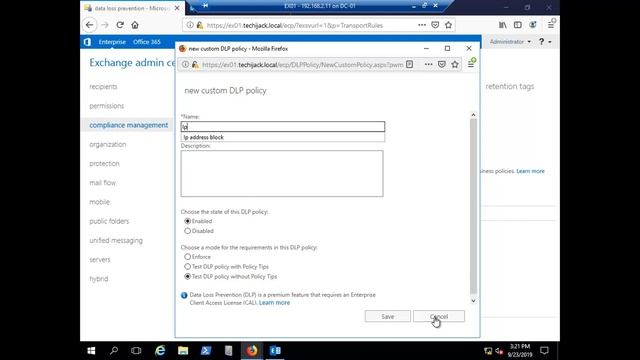Open Learn more link about Enterprise CAL

274,302
